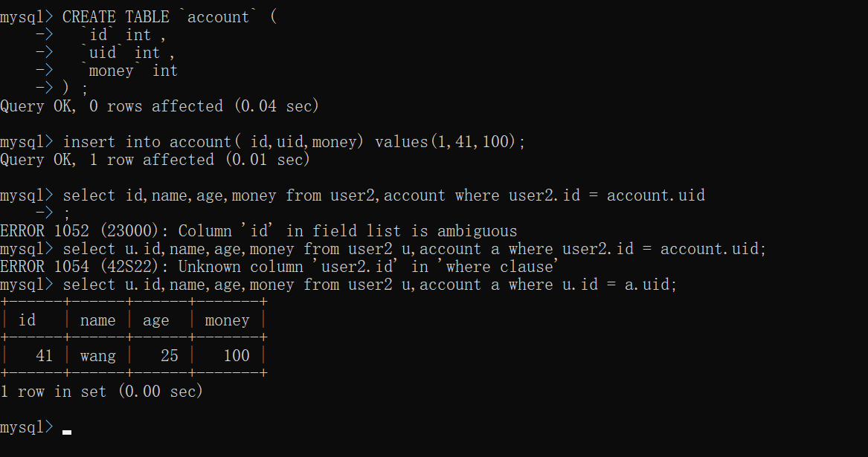Click the `uid` int column definition line
Image resolution: width=868 pixels, height=457 pixels.
click(128, 53)
